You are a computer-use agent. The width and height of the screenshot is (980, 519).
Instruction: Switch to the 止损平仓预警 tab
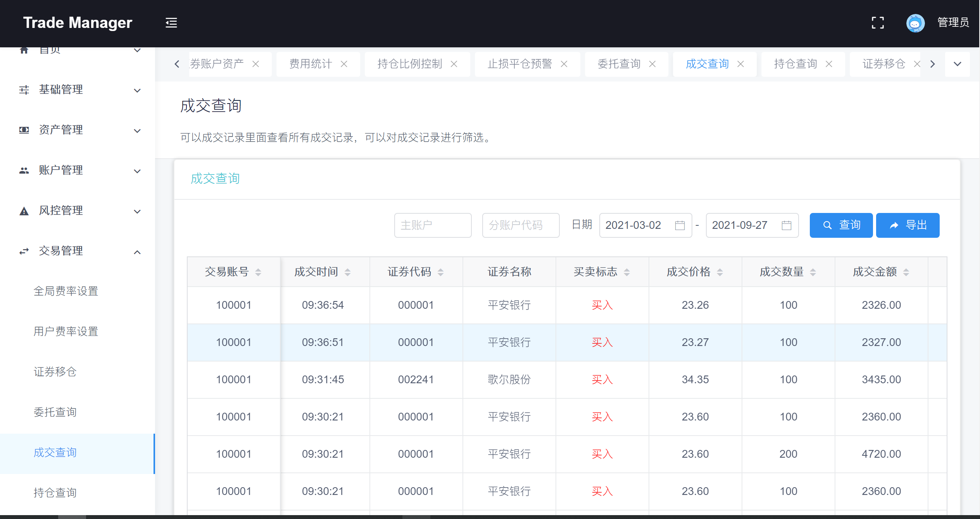pyautogui.click(x=520, y=64)
